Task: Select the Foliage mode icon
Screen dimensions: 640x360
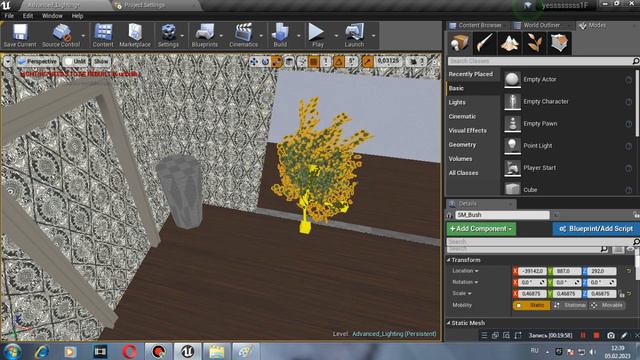Action: click(x=534, y=43)
